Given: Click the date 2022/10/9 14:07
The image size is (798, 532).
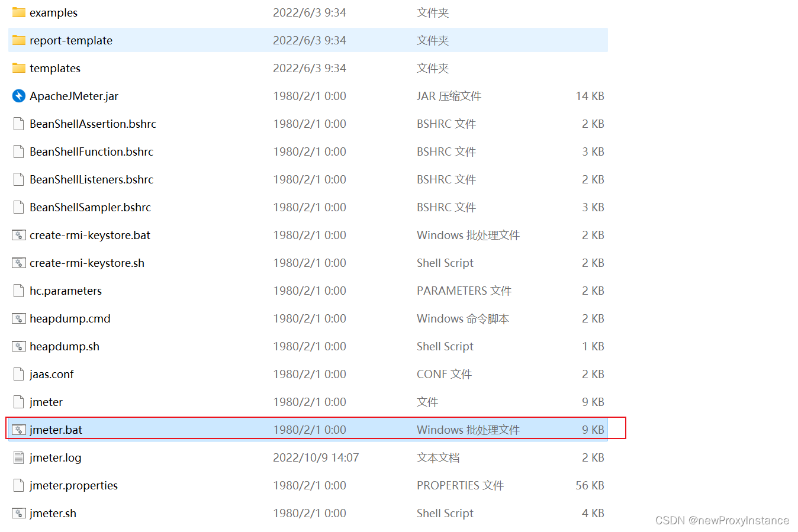Looking at the screenshot, I should pyautogui.click(x=316, y=457).
